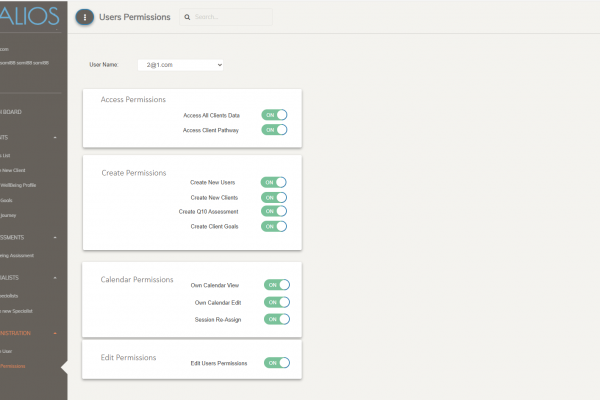
Task: Open the Wellbeing Profile sidebar item
Action: (18, 185)
